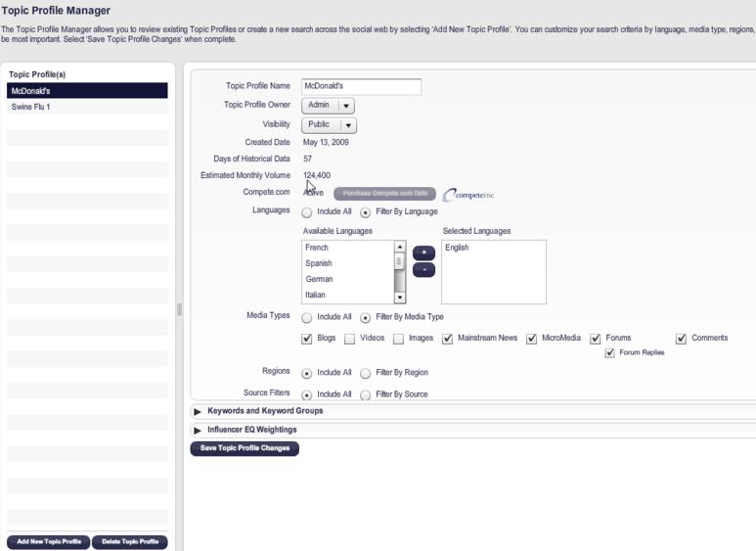This screenshot has height=551, width=756.
Task: Check the Images checkbox
Action: click(x=398, y=339)
